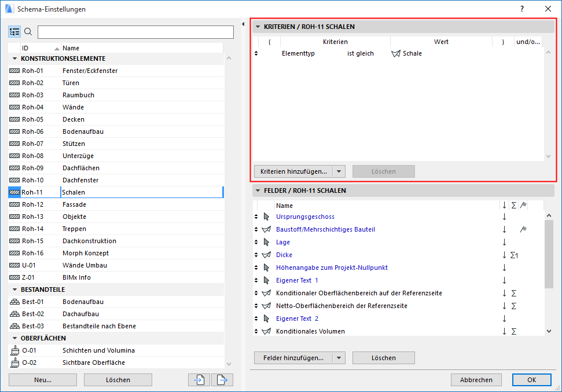Collapse the FELDER / ROH-11 SCHALEN panel
This screenshot has width=562, height=392.
(x=258, y=190)
